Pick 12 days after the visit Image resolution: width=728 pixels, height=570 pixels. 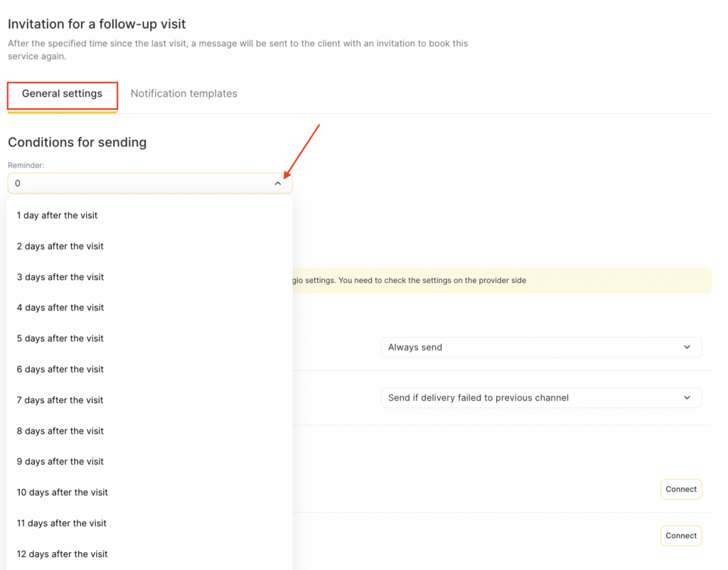[x=63, y=554]
